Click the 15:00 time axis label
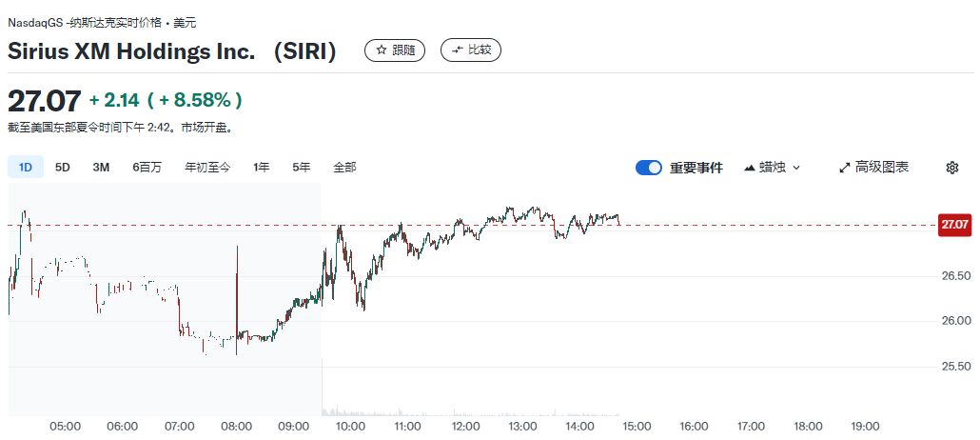 point(637,427)
